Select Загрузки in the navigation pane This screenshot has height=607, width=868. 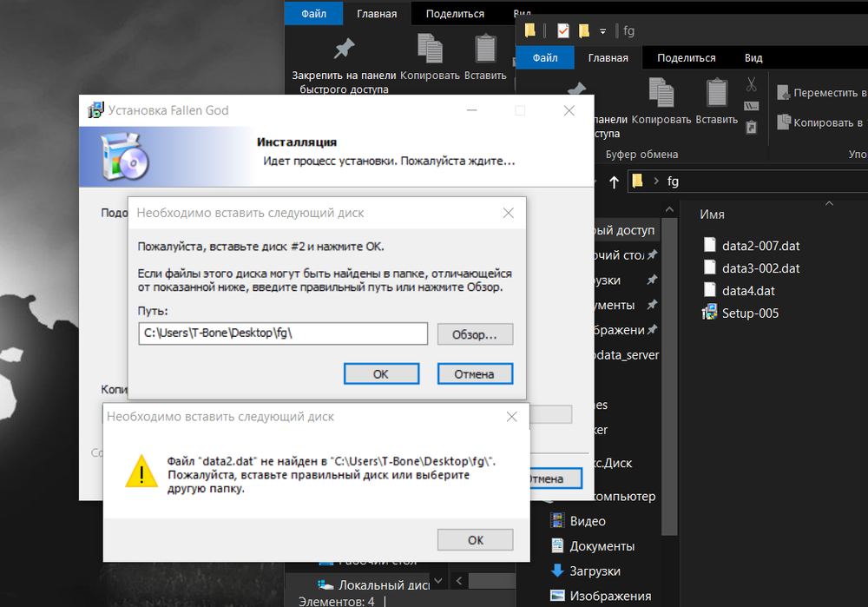[x=595, y=571]
